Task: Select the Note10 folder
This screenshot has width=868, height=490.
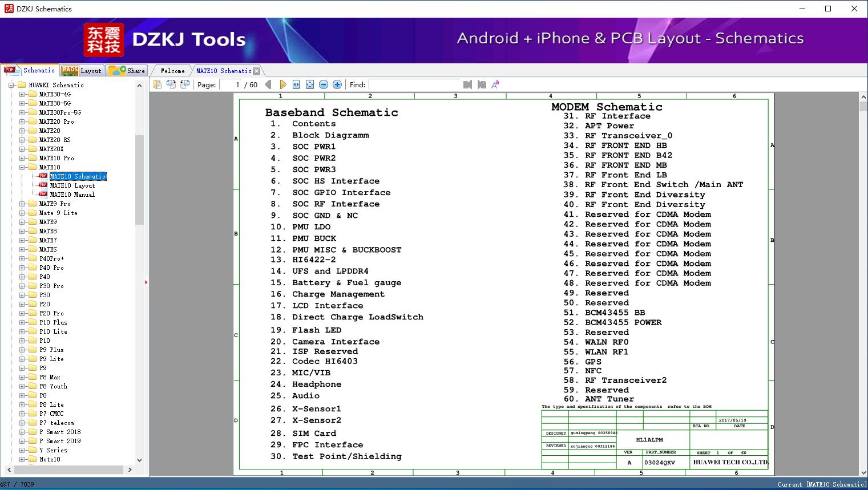Action: coord(50,459)
